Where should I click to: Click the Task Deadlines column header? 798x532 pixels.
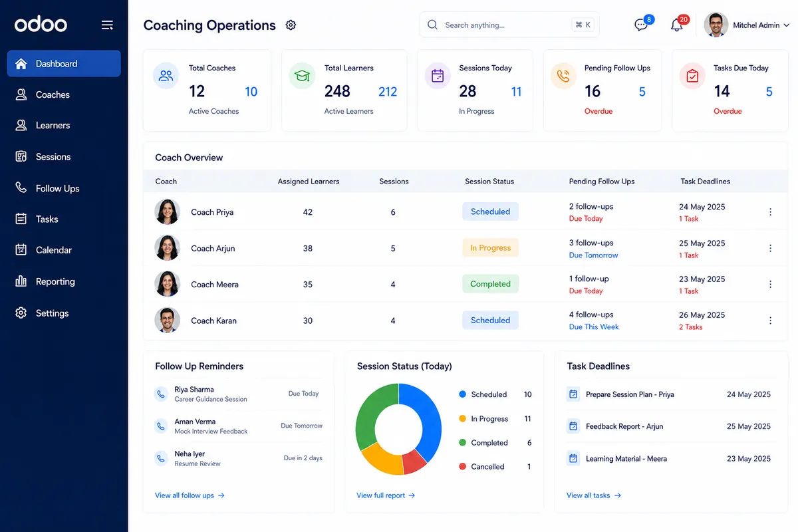pos(705,182)
